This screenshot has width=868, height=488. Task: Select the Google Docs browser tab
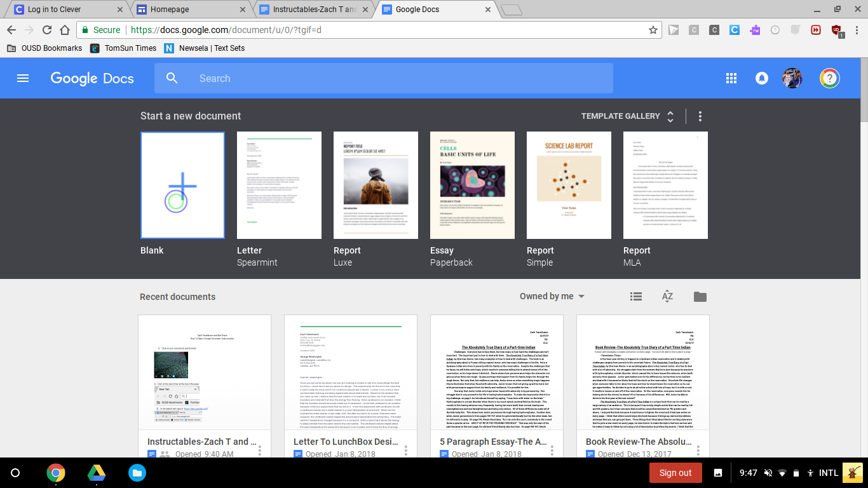tap(436, 10)
